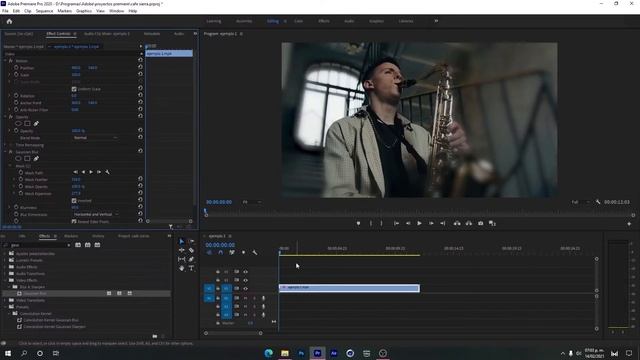Expand the Scale parameter
The width and height of the screenshot is (640, 360).
(10, 75)
